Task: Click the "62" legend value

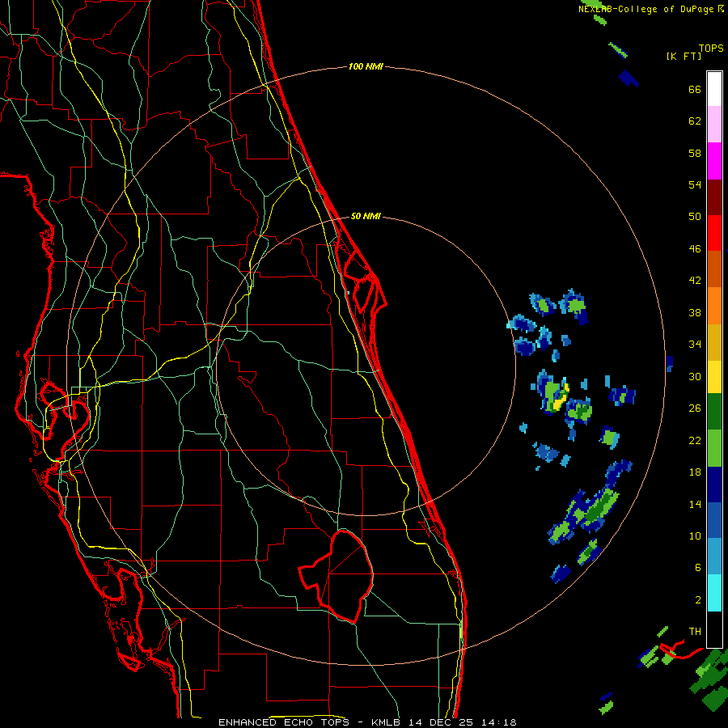Action: (695, 121)
